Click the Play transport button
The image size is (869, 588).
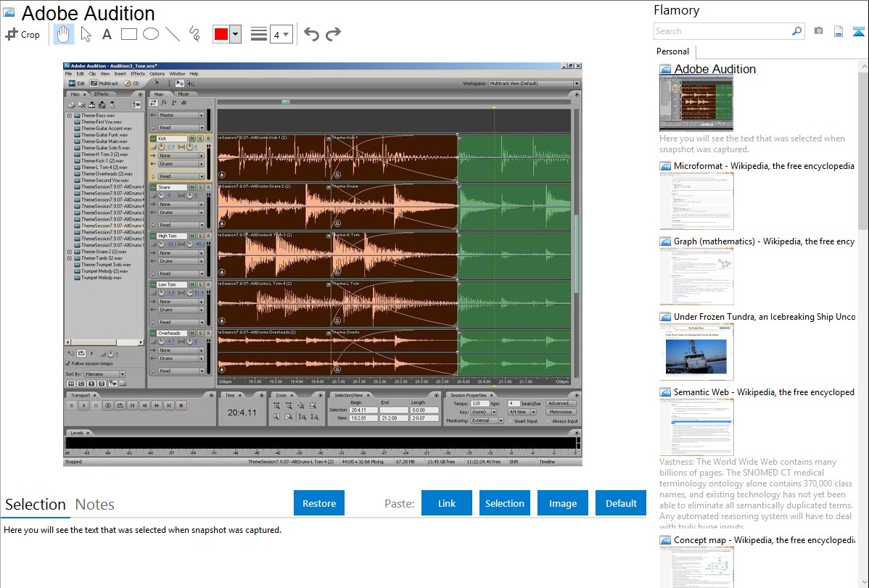coord(83,406)
